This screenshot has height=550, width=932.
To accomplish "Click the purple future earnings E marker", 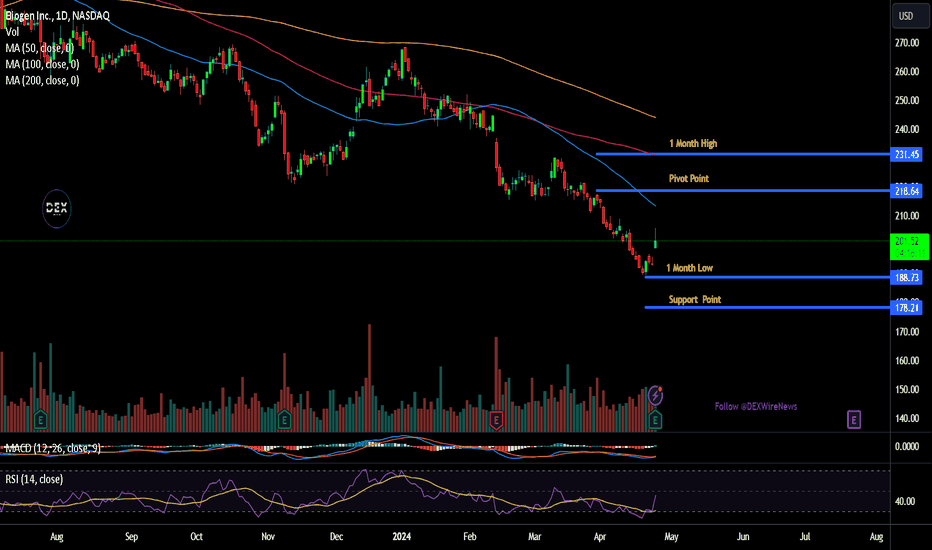I will [x=854, y=419].
